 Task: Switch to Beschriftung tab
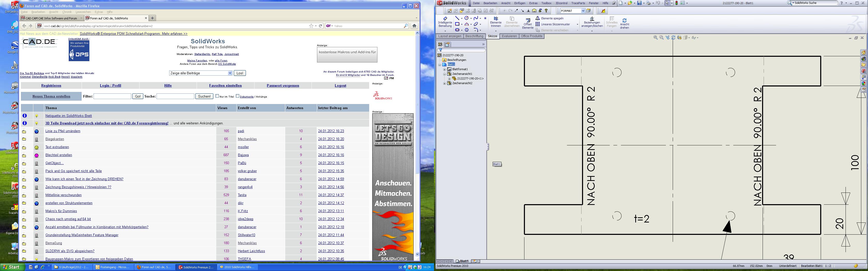pyautogui.click(x=475, y=36)
